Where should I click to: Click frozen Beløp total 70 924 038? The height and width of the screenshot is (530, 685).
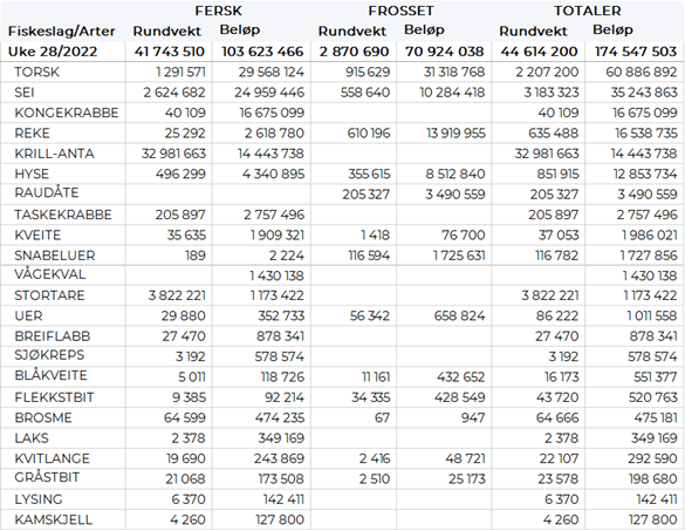[x=444, y=50]
